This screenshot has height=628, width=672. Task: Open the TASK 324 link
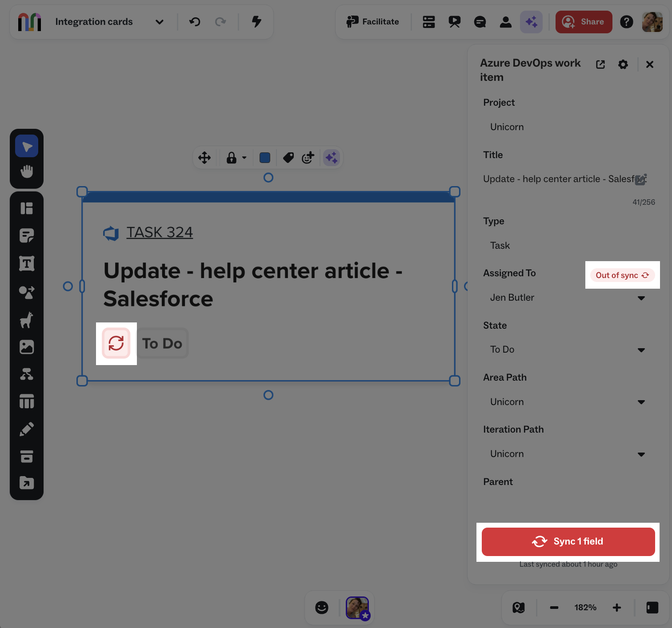pos(160,232)
